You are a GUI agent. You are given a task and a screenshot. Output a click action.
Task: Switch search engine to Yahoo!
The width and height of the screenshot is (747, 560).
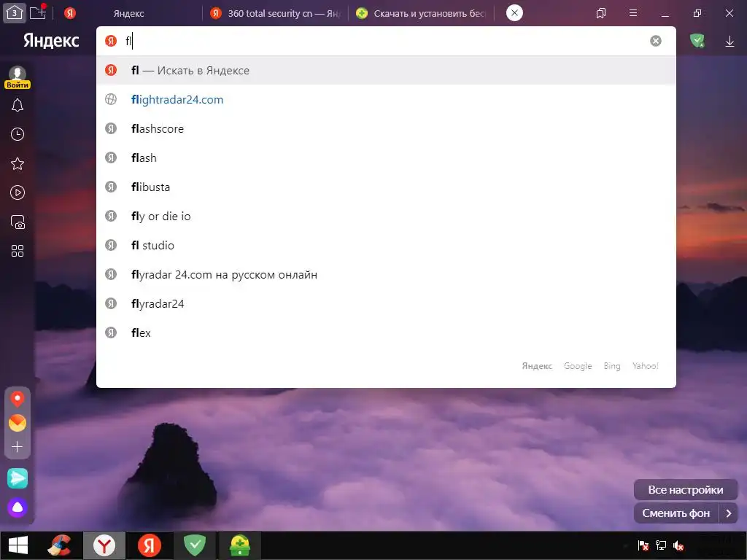[x=646, y=366]
